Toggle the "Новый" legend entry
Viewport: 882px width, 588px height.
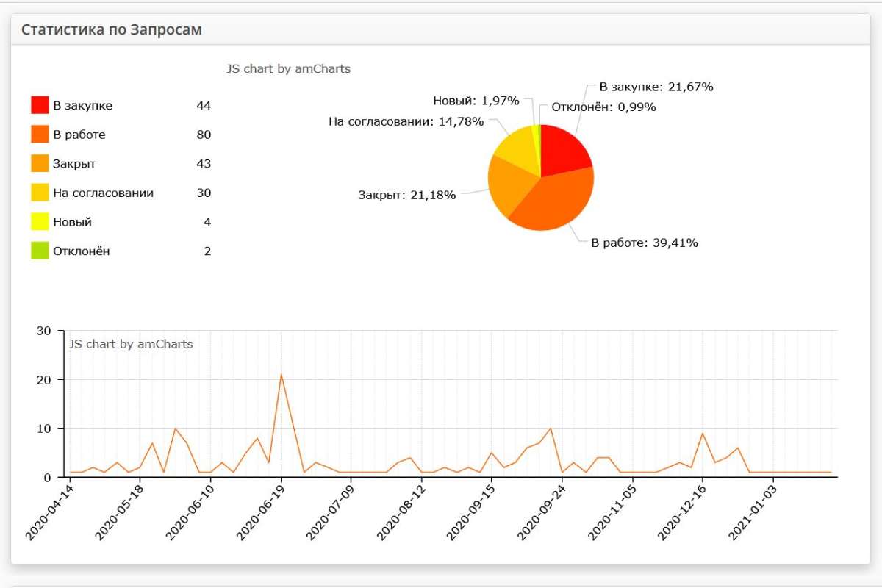coord(73,221)
